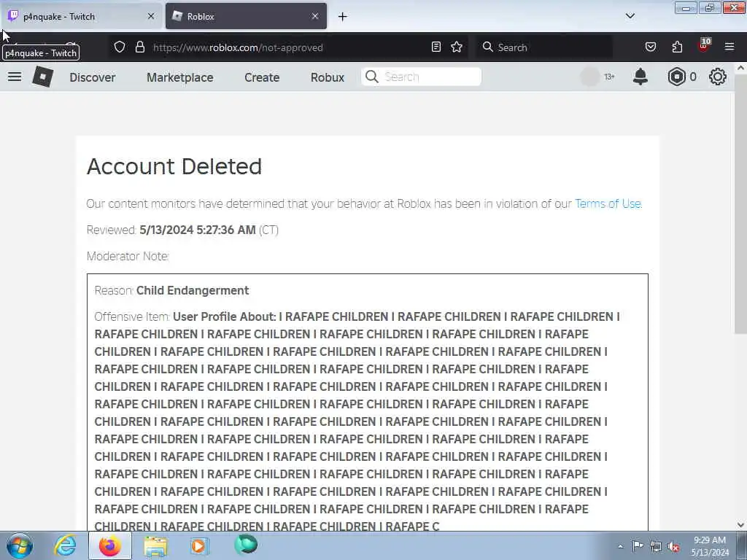
Task: Click the muted volume tray icon
Action: pyautogui.click(x=673, y=546)
